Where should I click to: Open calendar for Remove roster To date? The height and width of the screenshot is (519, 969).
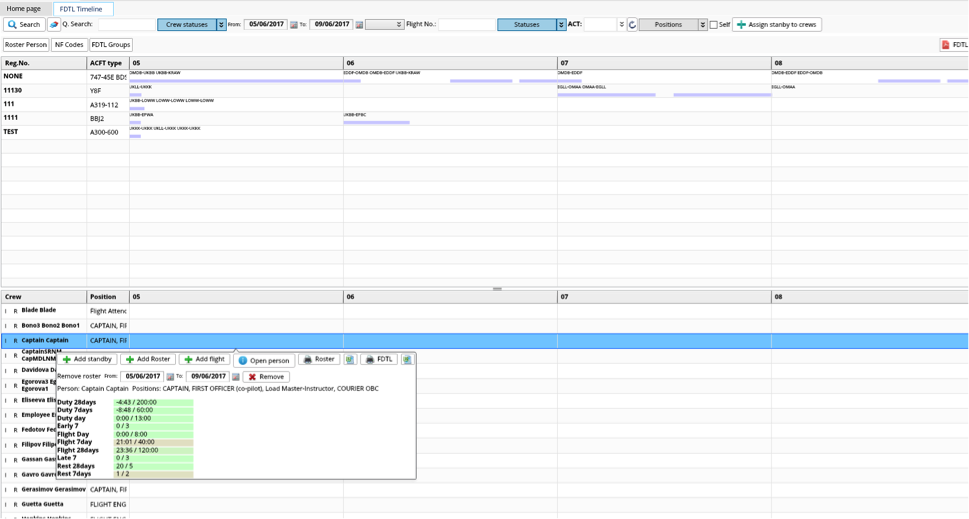coord(236,377)
